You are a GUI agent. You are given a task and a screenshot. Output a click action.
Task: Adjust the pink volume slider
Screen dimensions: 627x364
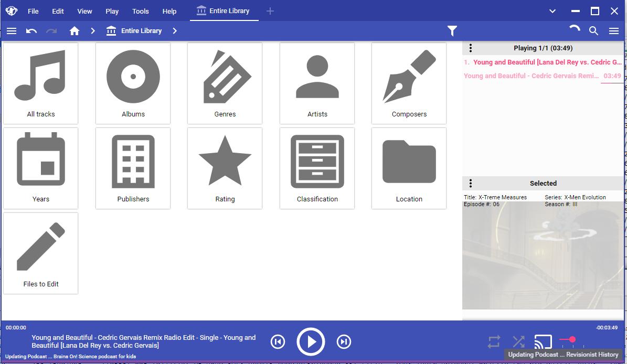(x=571, y=339)
